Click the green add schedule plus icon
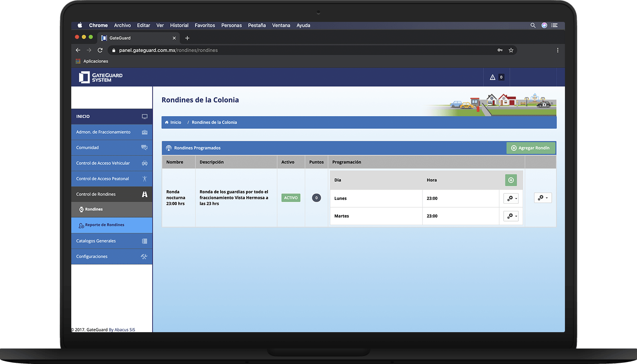 [511, 180]
